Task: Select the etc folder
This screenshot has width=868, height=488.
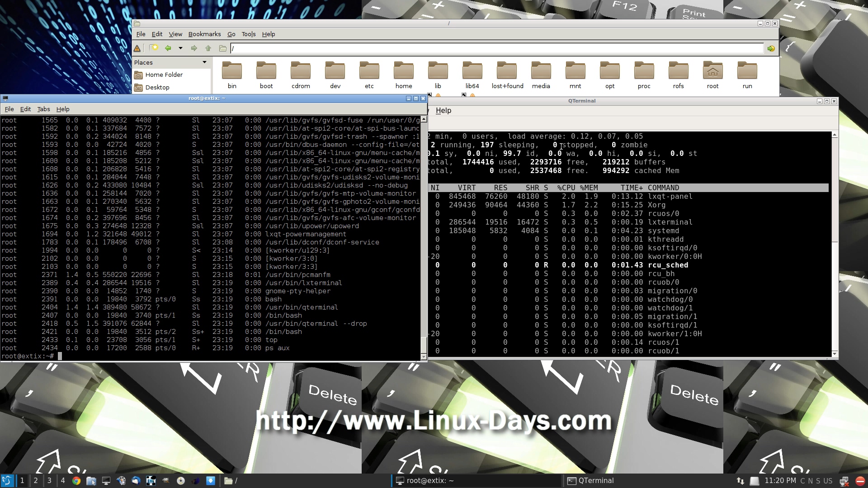Action: [x=369, y=75]
